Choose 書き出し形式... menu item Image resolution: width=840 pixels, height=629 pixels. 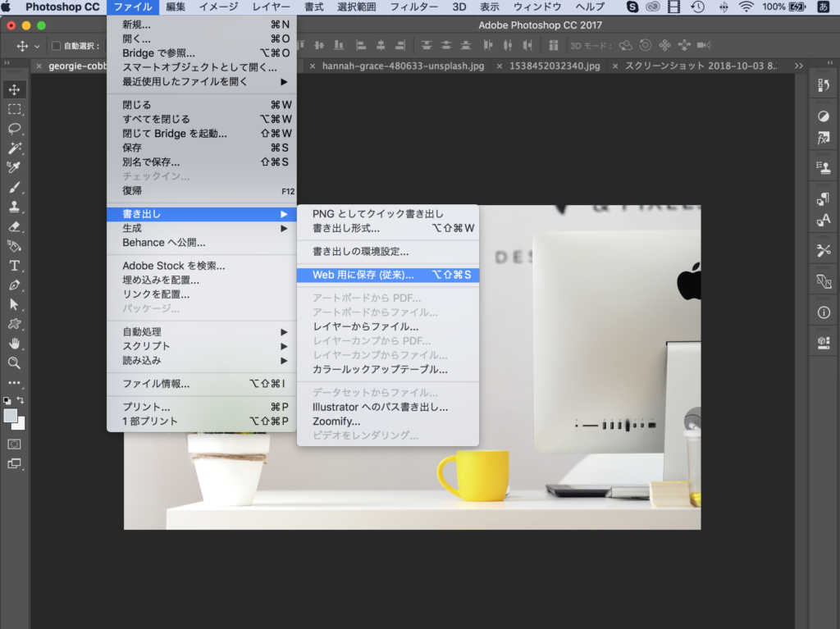coord(388,228)
